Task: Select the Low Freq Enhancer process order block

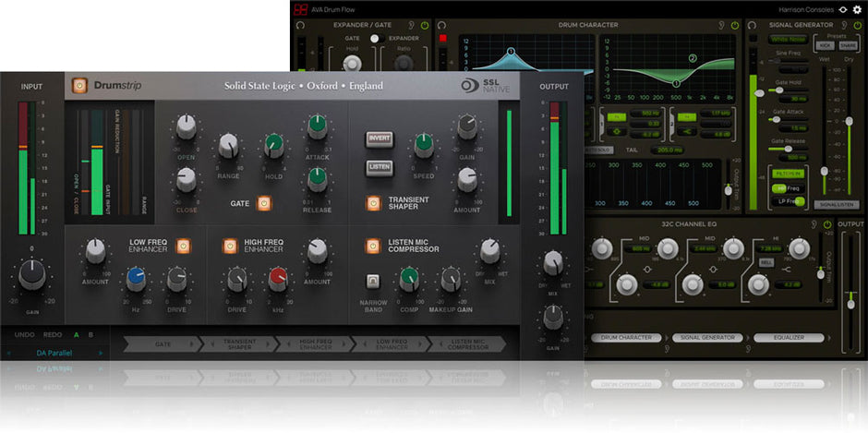Action: pyautogui.click(x=392, y=343)
